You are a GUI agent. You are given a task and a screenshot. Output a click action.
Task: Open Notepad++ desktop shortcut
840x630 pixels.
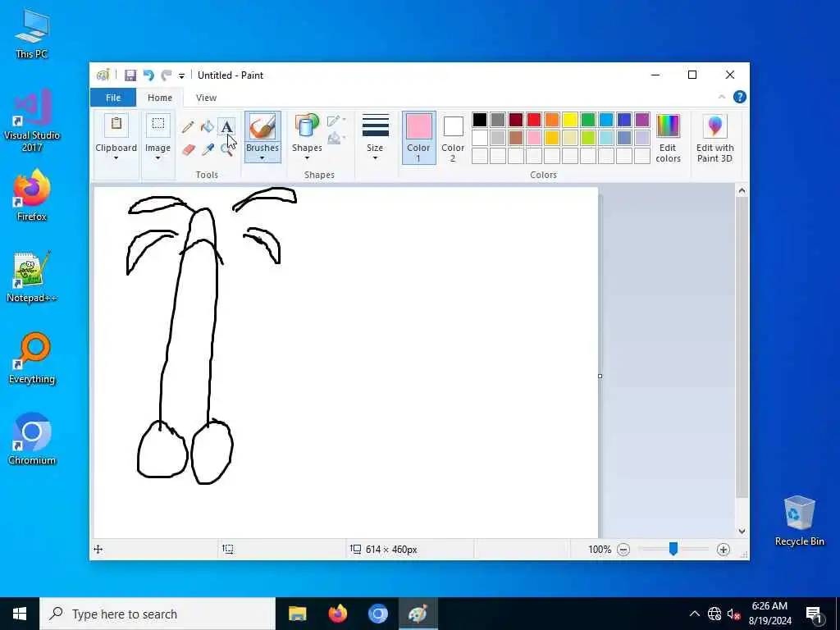point(32,277)
